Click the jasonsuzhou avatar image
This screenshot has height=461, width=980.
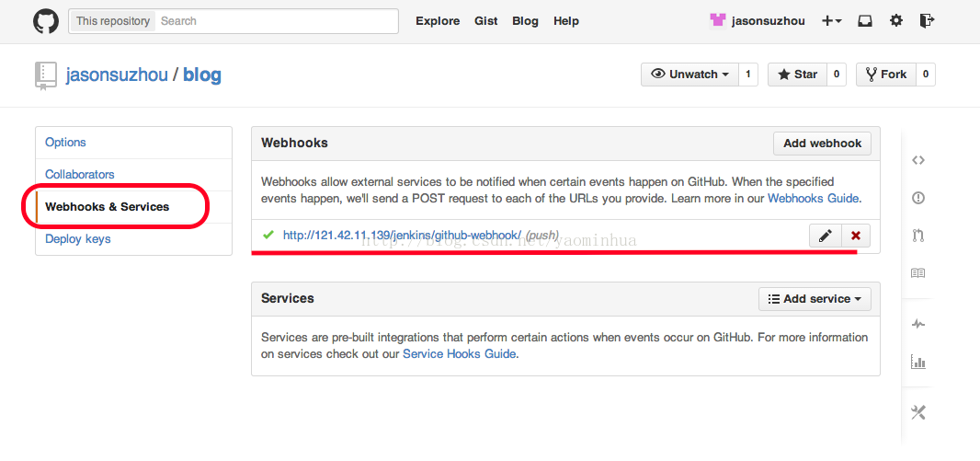point(717,20)
